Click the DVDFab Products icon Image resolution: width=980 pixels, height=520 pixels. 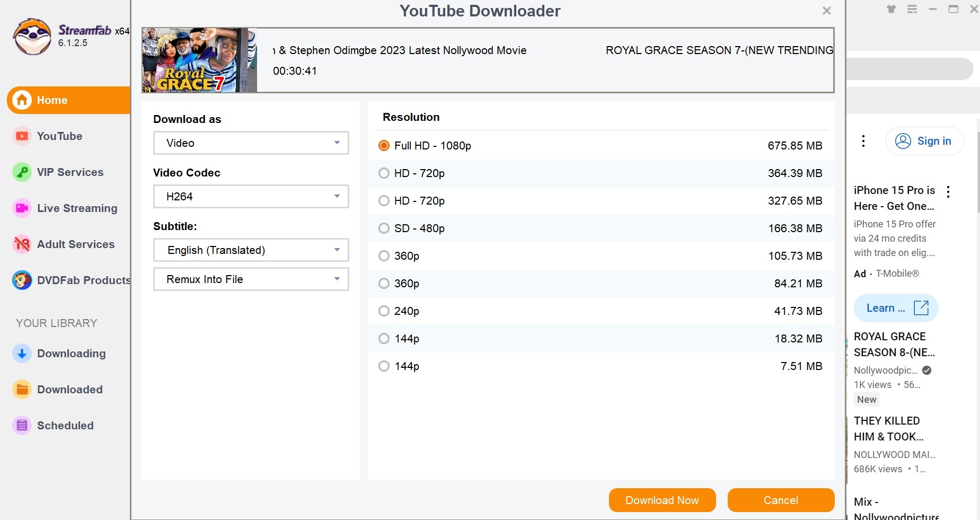click(x=22, y=280)
